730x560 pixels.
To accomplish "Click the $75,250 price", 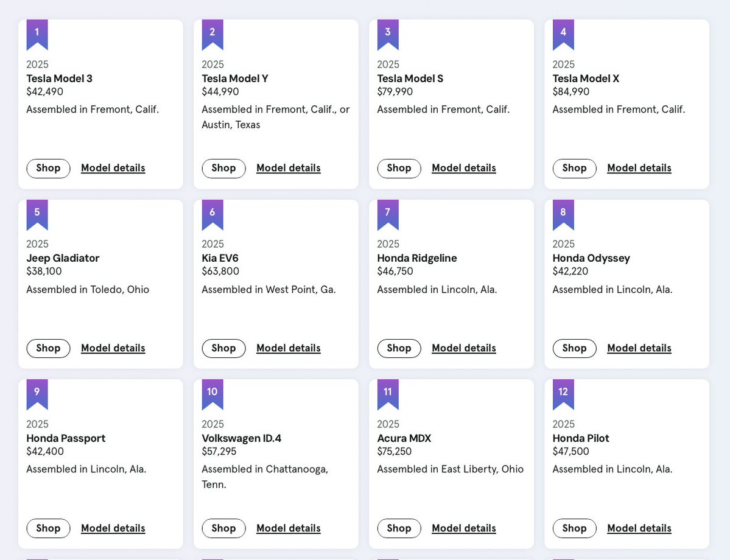I will pyautogui.click(x=395, y=452).
